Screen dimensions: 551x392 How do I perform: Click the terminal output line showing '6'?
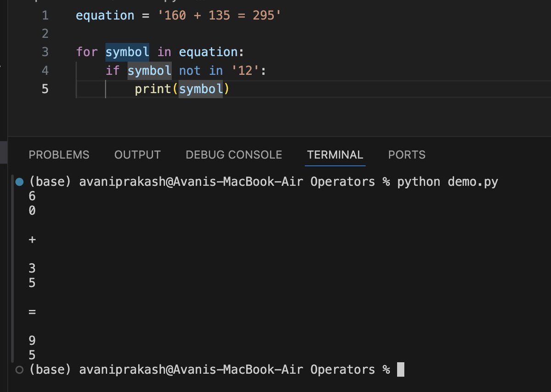[32, 196]
